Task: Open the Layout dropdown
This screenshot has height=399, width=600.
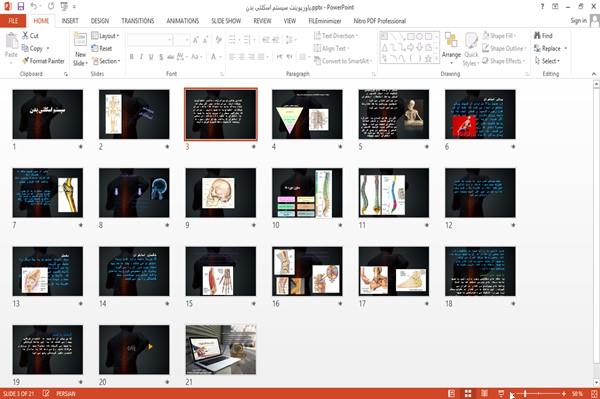Action: click(x=105, y=36)
